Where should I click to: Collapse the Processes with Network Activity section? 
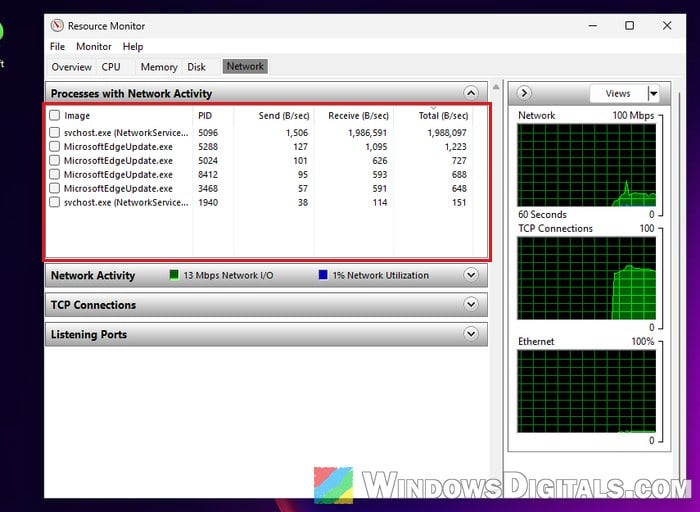pos(471,93)
